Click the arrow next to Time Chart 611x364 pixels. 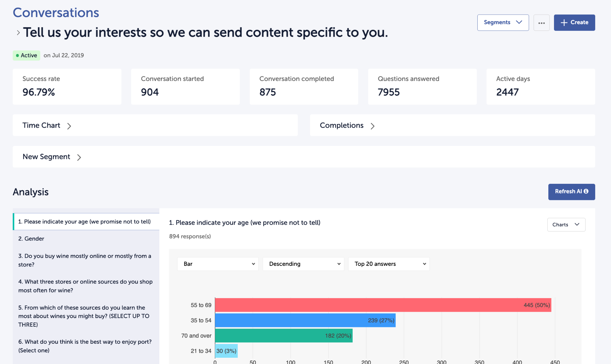[x=69, y=126]
